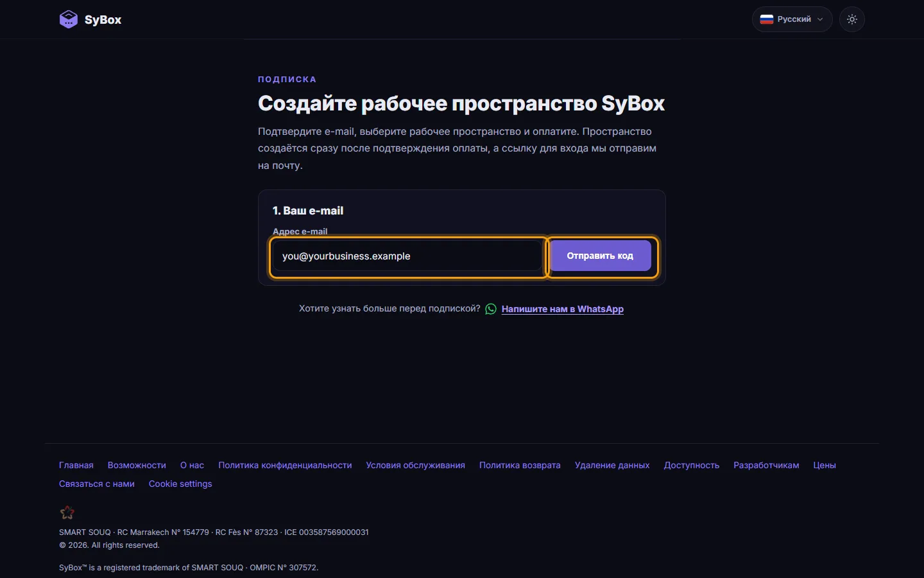Open the Цены footer link
Viewport: 924px width, 578px height.
(x=825, y=465)
